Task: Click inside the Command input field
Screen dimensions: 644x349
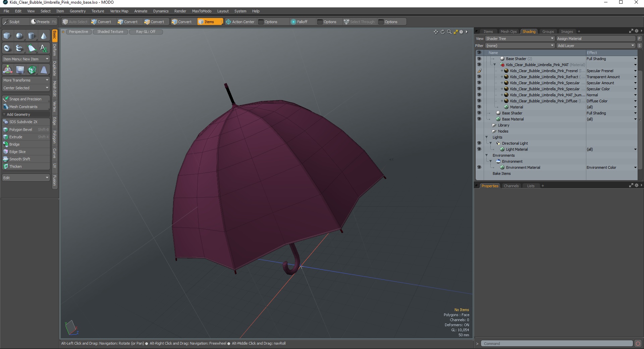Action: [557, 344]
